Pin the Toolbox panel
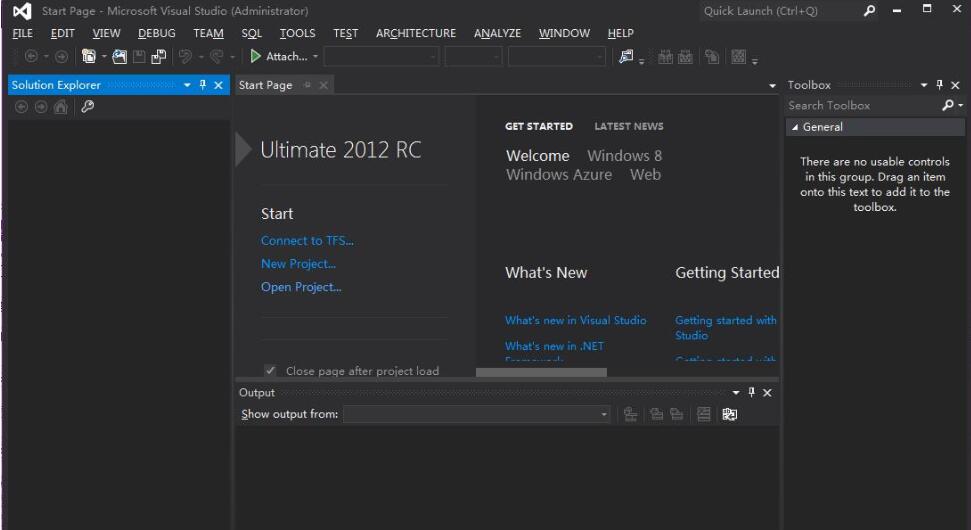Viewport: 971px width, 530px height. click(x=939, y=85)
